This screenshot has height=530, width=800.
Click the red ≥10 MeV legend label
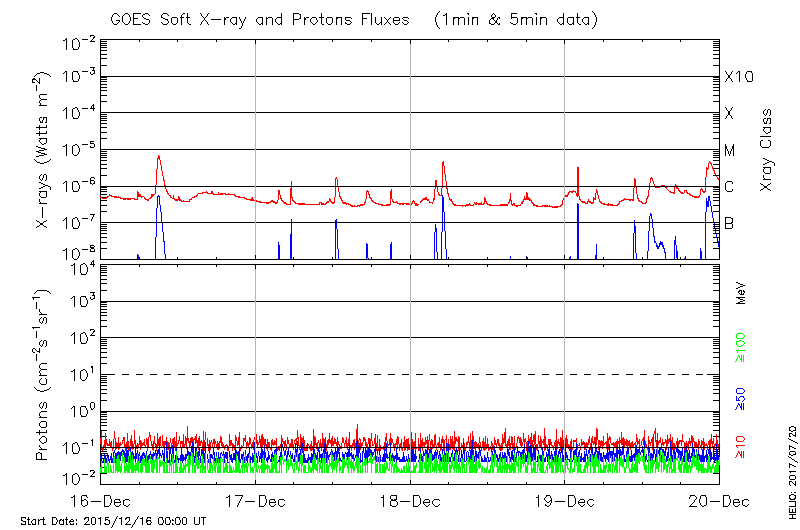pos(742,445)
